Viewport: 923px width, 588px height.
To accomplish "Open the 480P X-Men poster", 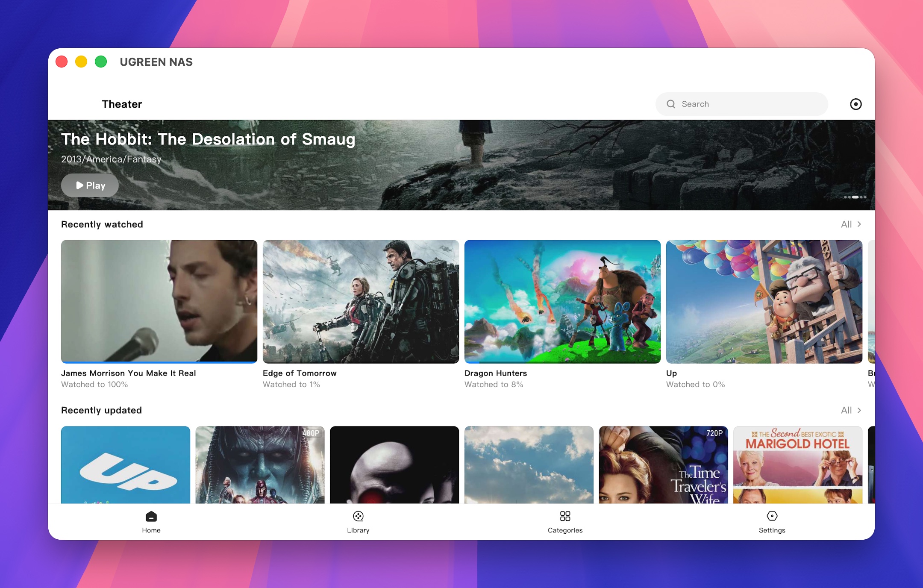I will pos(260,465).
